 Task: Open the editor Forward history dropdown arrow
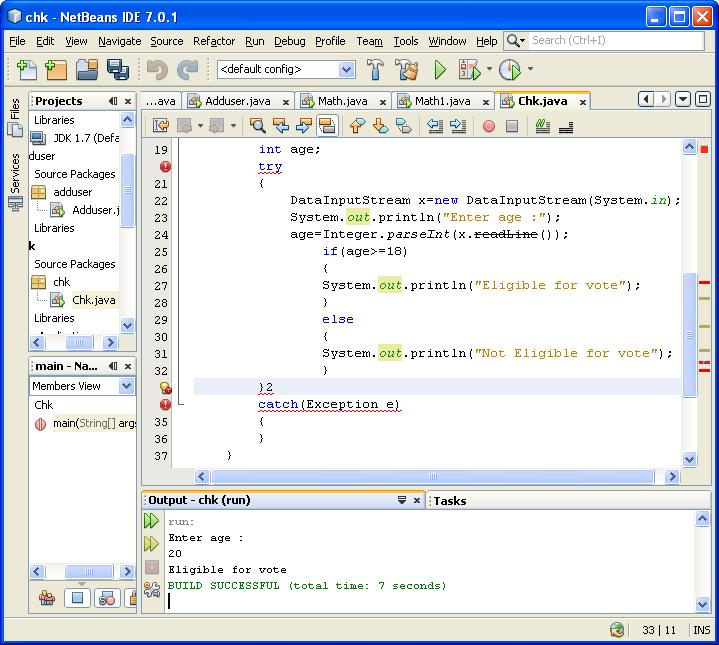coord(233,126)
